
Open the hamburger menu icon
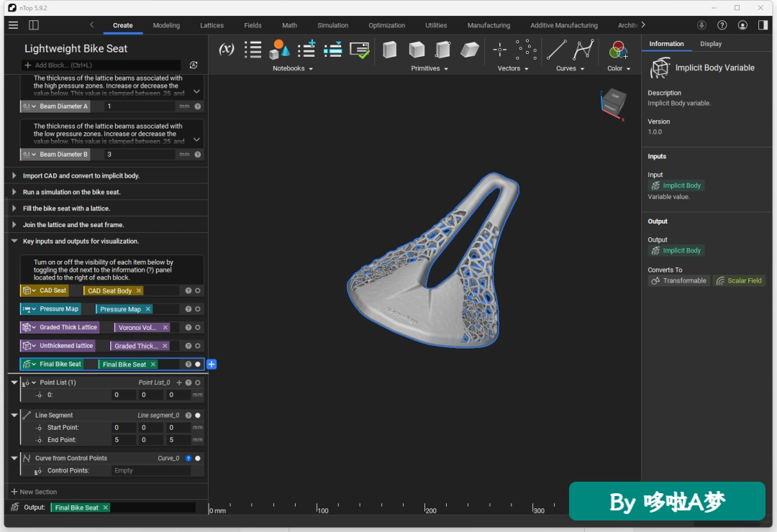[14, 24]
